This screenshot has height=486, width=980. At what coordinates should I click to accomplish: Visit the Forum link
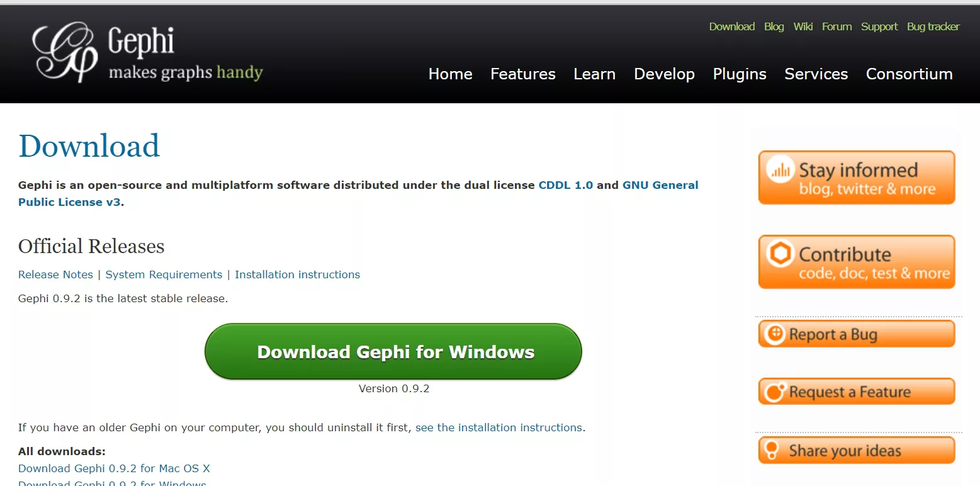(x=837, y=26)
